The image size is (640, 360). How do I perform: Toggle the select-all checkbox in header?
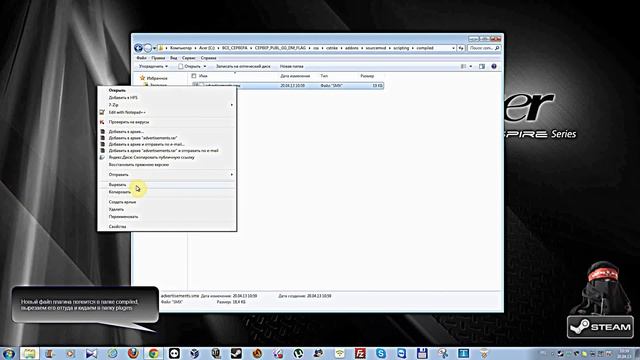click(194, 76)
